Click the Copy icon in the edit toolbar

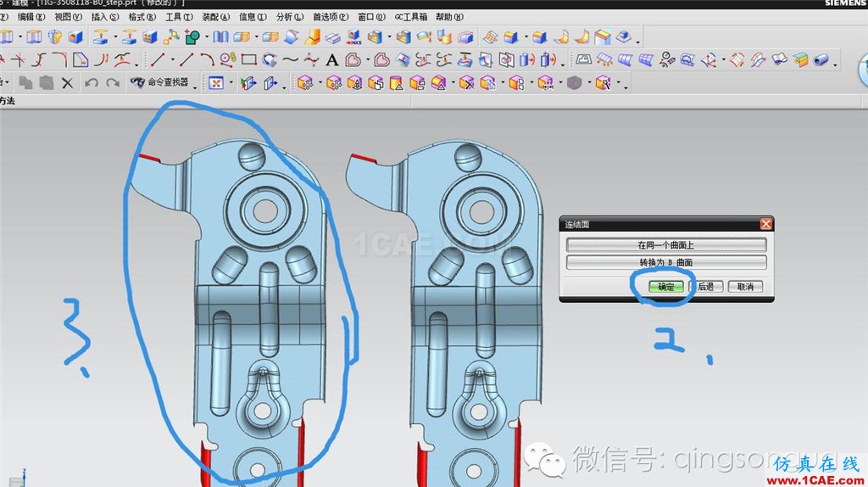click(x=25, y=83)
